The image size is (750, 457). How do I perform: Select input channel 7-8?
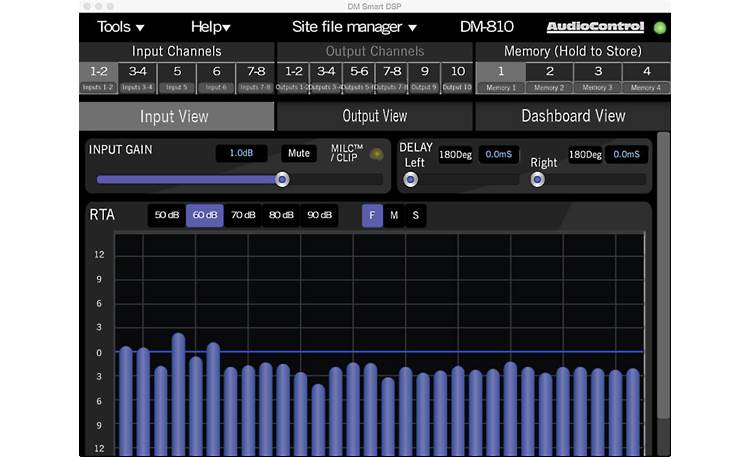point(255,78)
